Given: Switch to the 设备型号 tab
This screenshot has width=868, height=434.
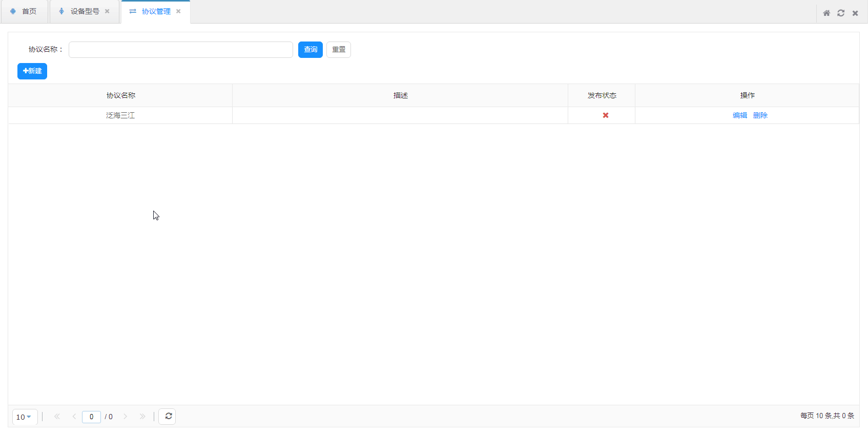Looking at the screenshot, I should (x=85, y=11).
